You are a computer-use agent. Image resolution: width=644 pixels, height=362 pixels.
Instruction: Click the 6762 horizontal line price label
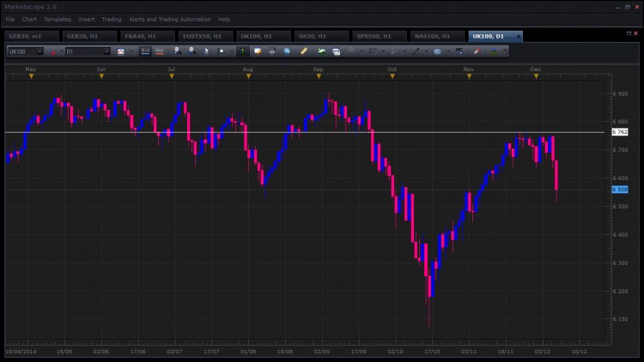pos(620,132)
